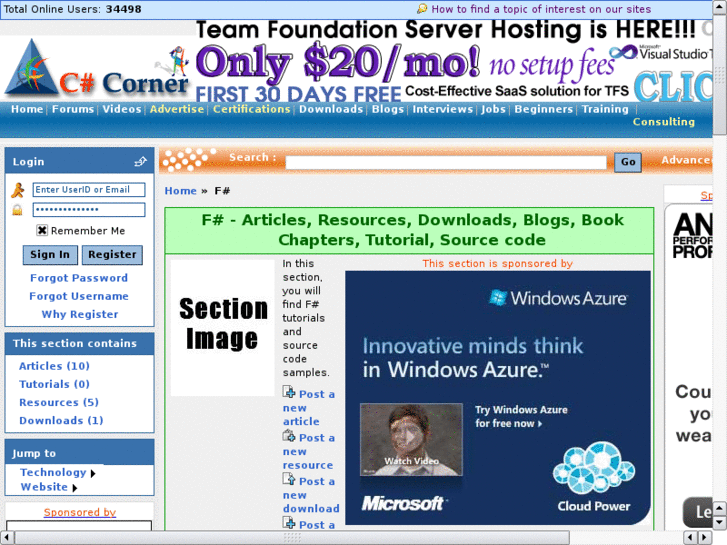Open Resources (5) in section contents
The image size is (727, 545).
(59, 402)
